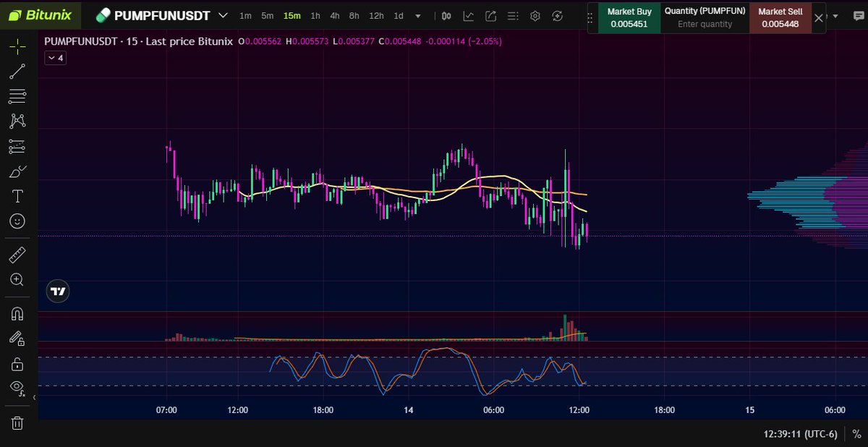The height and width of the screenshot is (447, 868).
Task: Switch to the 8h timeframe
Action: [354, 16]
